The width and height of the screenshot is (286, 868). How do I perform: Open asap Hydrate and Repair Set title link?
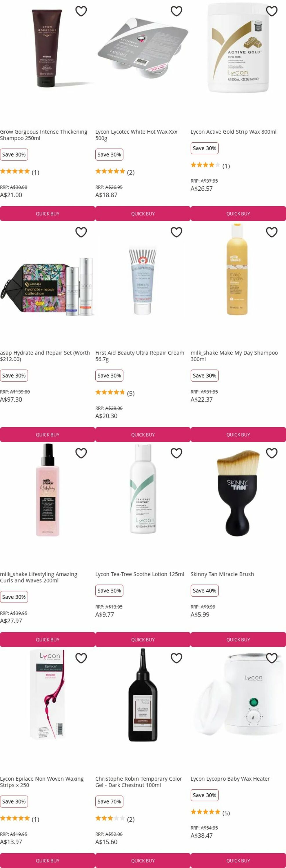click(45, 356)
